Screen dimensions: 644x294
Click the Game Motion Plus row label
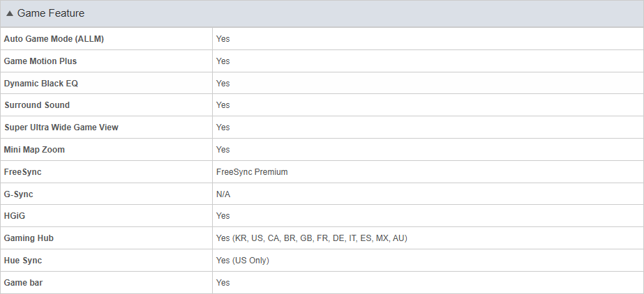40,61
